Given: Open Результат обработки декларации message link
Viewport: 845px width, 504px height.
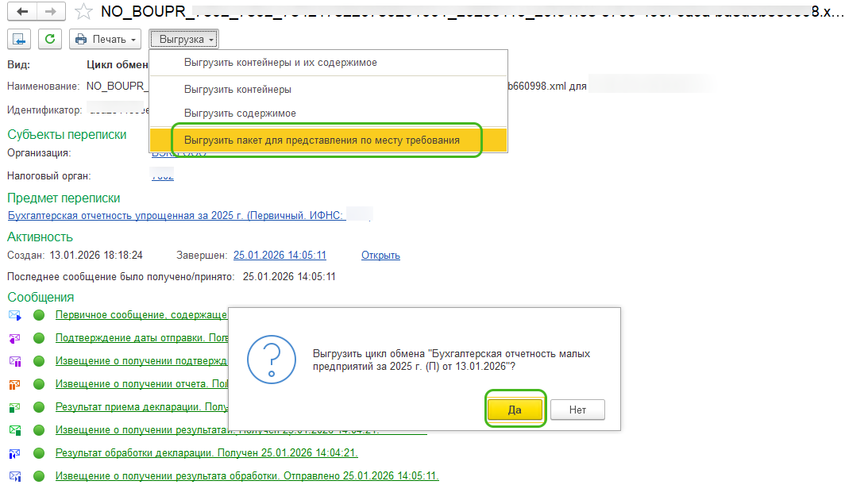Looking at the screenshot, I should [206, 453].
